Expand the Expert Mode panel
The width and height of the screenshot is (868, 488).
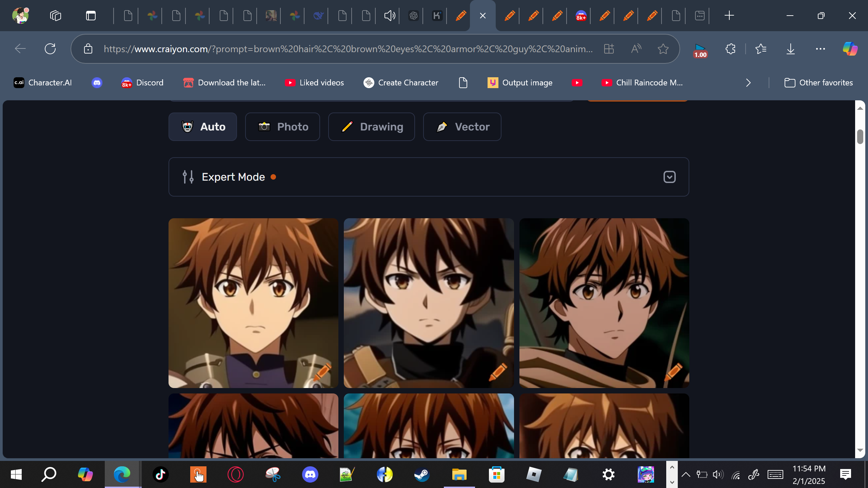tap(669, 177)
